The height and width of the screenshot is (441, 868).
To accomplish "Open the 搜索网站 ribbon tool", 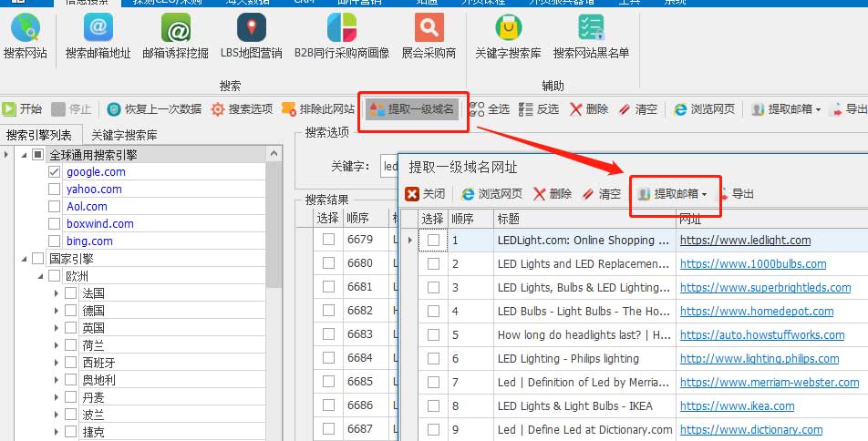I will tap(26, 36).
